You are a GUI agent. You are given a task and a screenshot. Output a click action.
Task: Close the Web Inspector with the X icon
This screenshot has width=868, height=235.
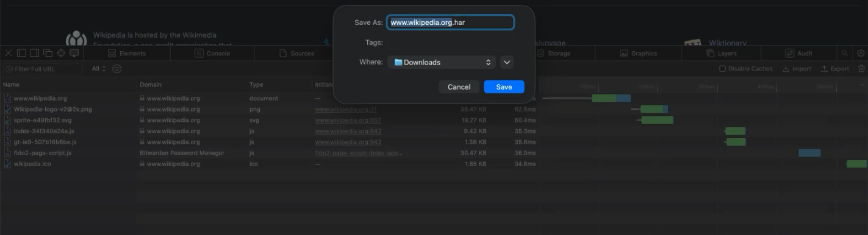pos(9,54)
